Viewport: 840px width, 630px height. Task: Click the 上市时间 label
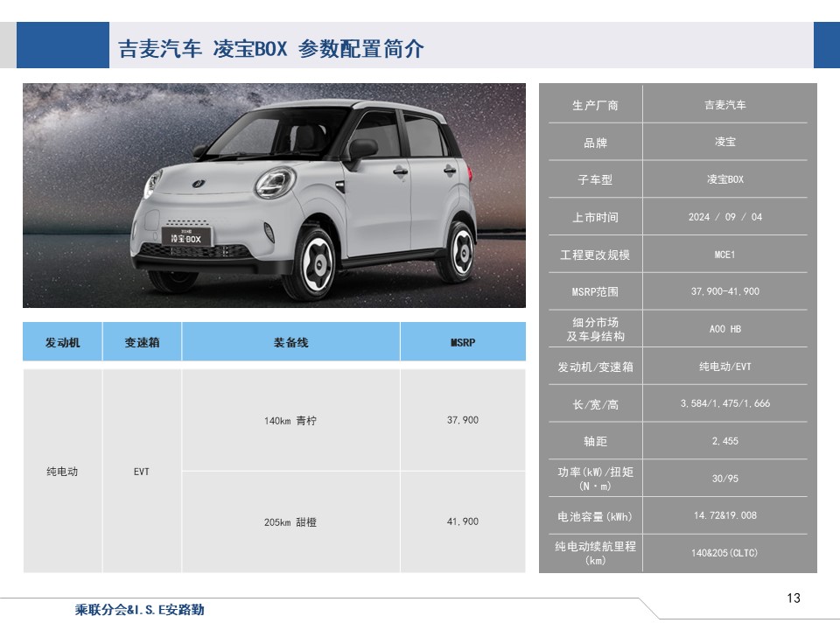595,217
